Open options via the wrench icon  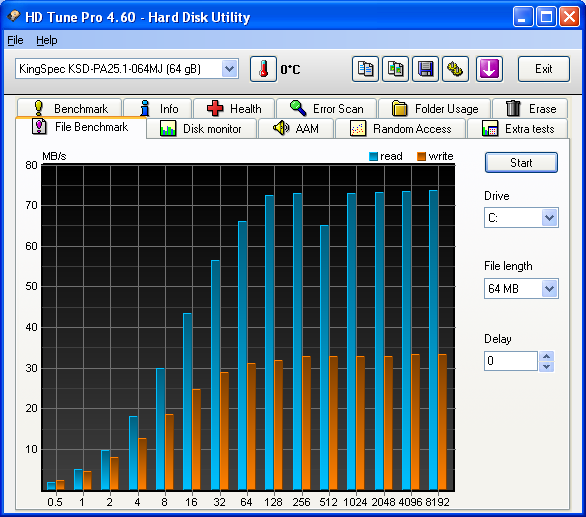[455, 69]
